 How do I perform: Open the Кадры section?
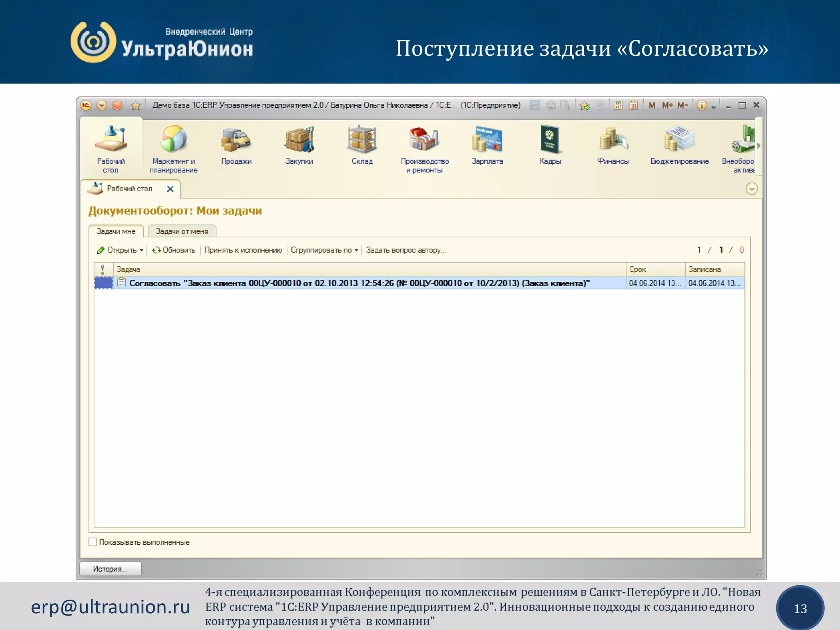click(550, 145)
